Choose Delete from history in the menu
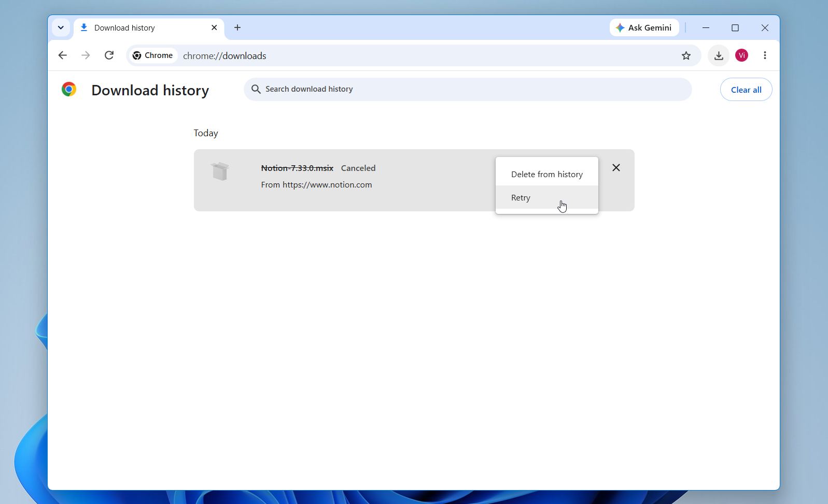The width and height of the screenshot is (828, 504). click(x=547, y=175)
